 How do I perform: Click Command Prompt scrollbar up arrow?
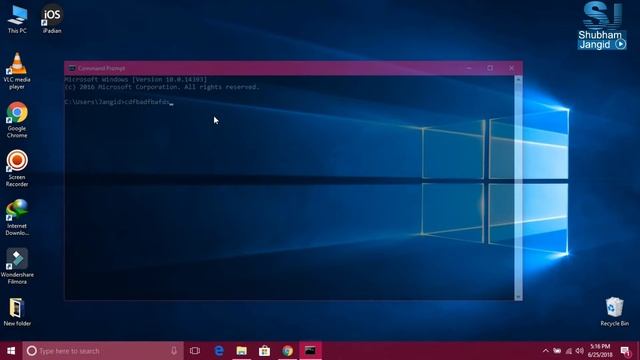[x=518, y=80]
